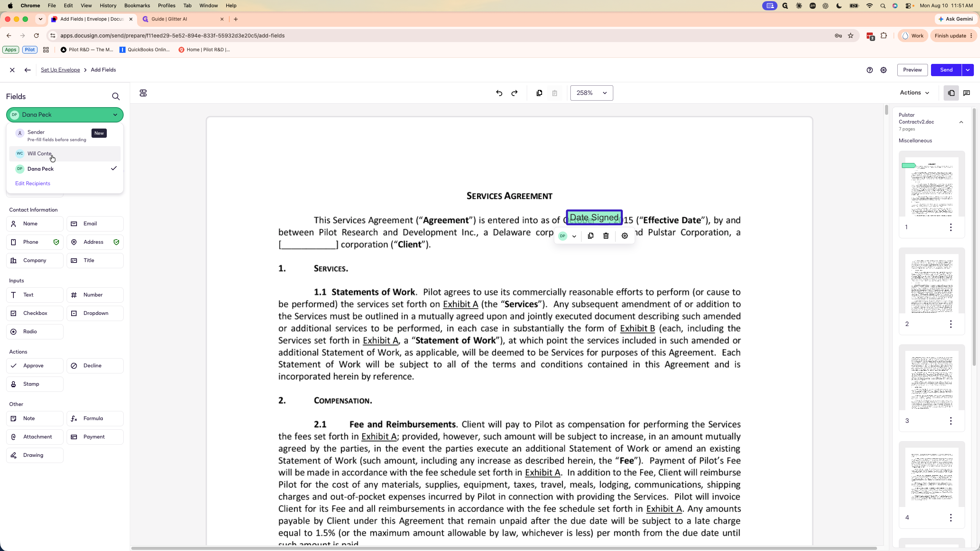Add a Drawing field
980x551 pixels.
click(35, 455)
